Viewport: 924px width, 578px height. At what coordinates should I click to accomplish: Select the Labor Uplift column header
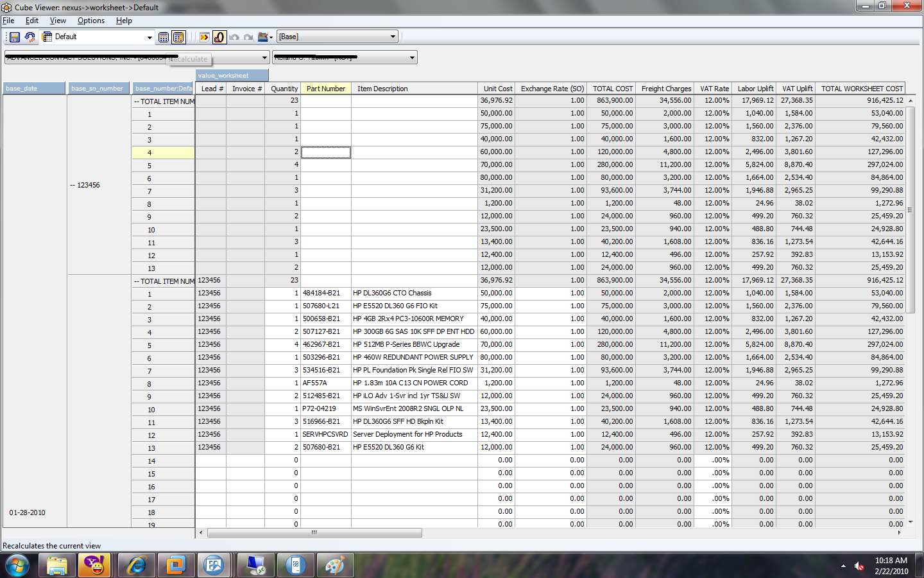(755, 89)
